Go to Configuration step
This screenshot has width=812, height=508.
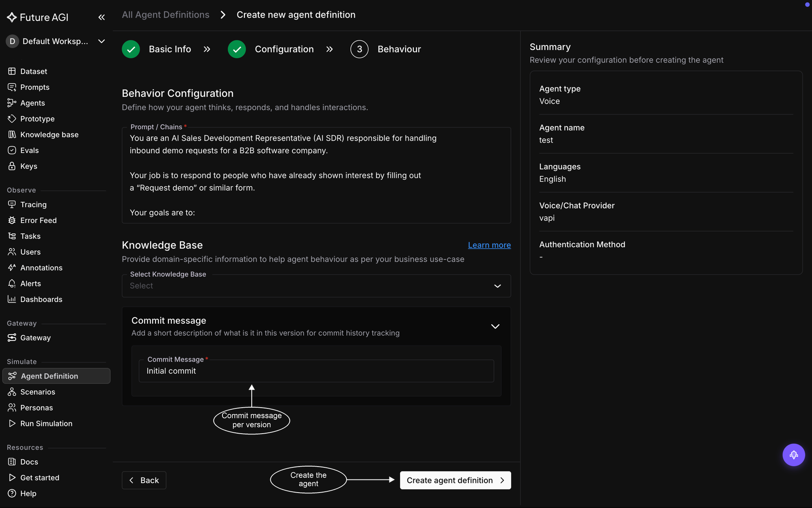pos(271,49)
